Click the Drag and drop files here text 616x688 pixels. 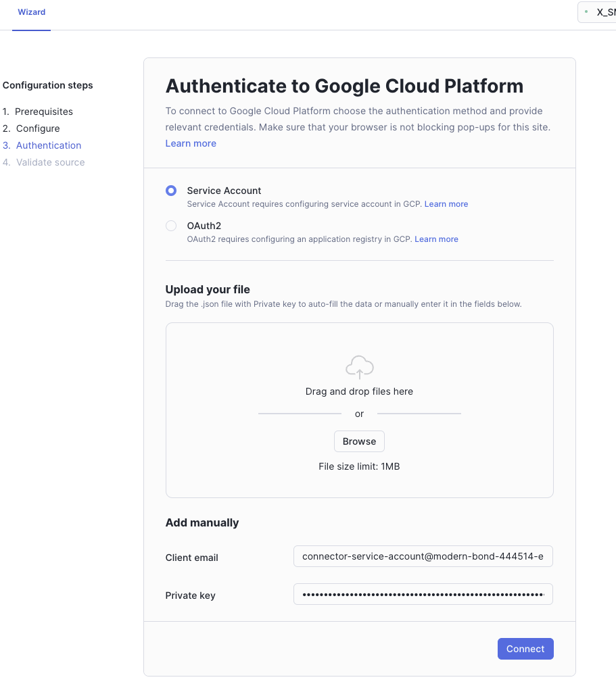tap(359, 391)
